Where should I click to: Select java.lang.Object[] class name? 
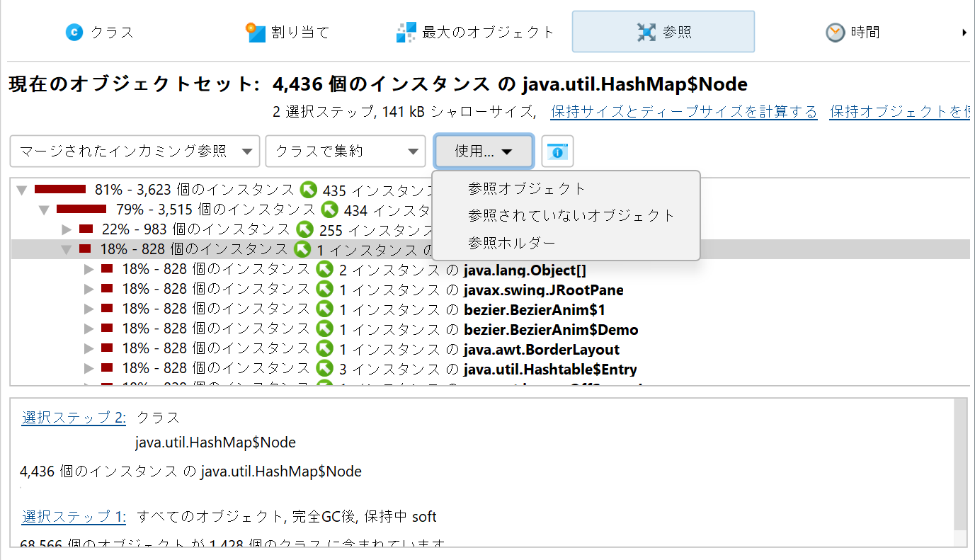525,270
